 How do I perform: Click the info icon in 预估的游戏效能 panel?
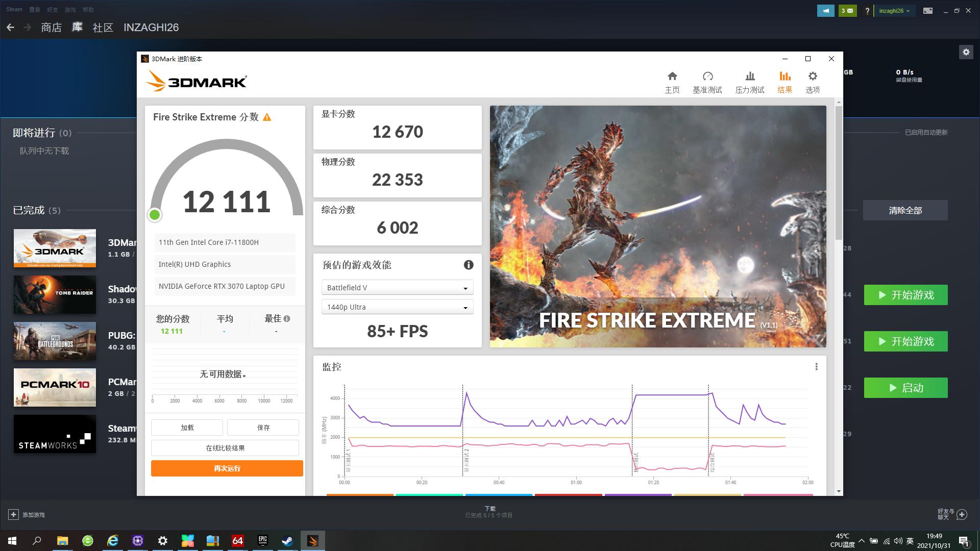click(468, 265)
